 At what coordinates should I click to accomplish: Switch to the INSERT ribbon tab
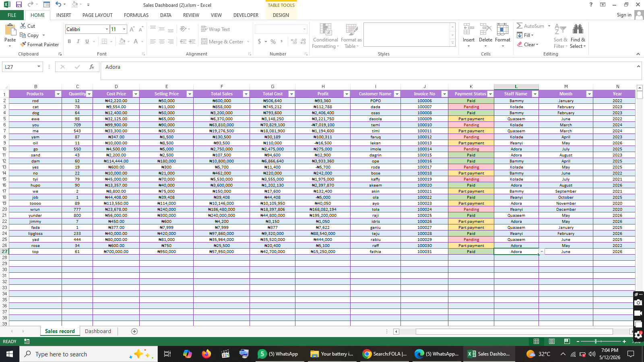point(64,15)
